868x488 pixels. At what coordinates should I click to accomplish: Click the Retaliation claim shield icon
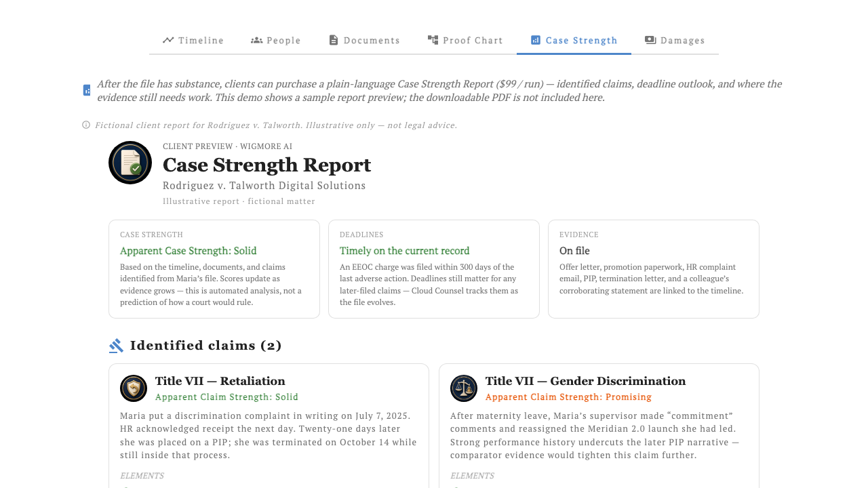(x=134, y=388)
